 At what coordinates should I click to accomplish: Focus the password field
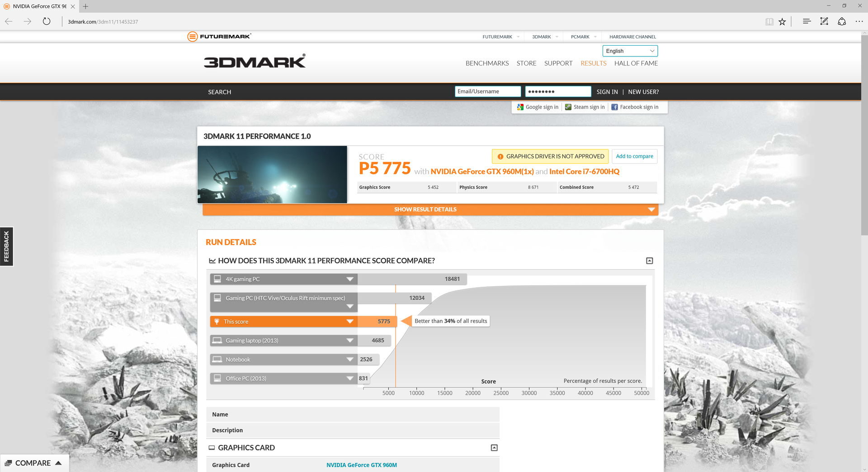(x=558, y=92)
